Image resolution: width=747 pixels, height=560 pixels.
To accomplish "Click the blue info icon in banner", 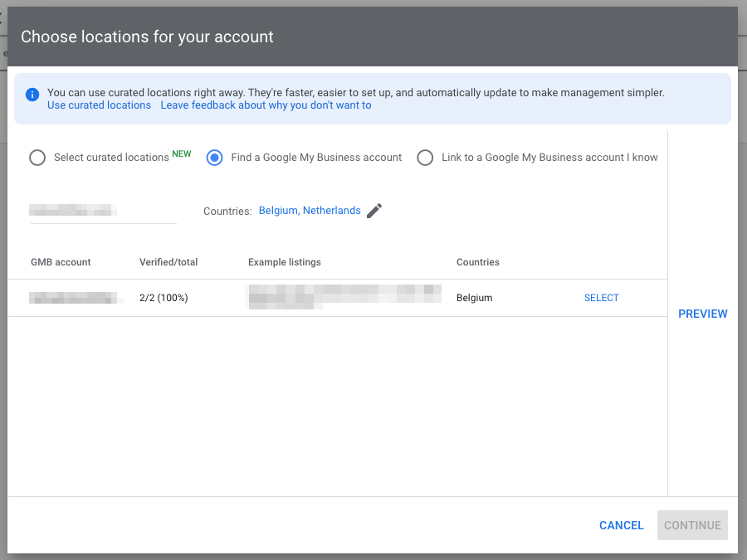I will 32,95.
